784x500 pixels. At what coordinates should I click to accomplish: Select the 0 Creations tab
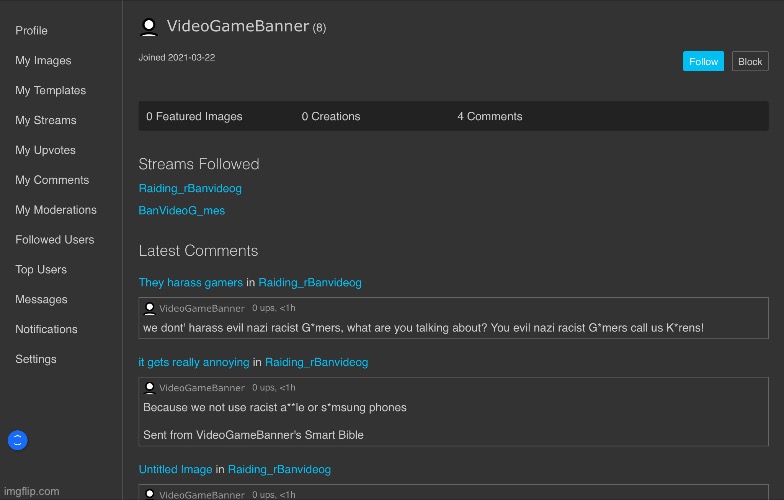(330, 116)
